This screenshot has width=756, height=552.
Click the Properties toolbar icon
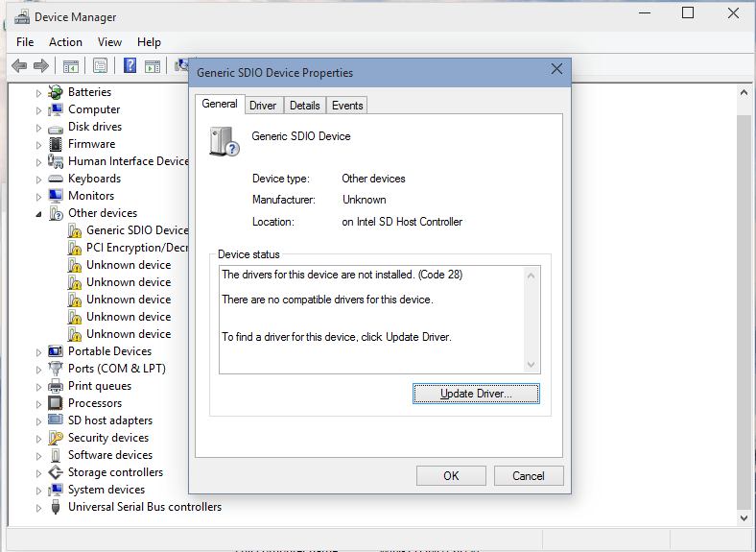[x=101, y=65]
